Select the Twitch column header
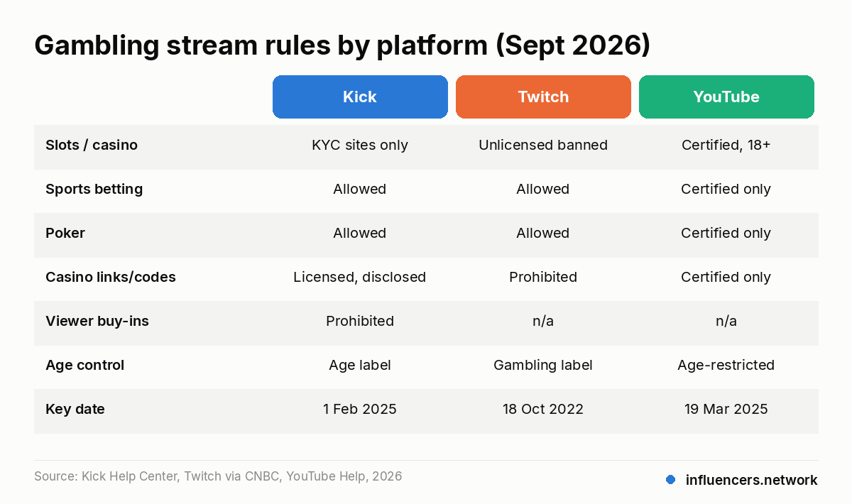Viewport: 852px width, 504px height. click(543, 97)
